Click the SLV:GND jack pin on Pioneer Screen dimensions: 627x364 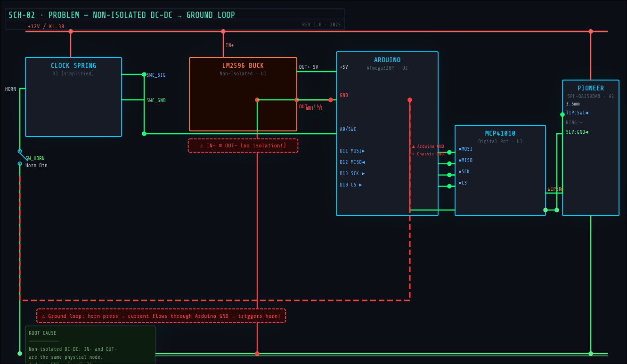[x=577, y=132]
